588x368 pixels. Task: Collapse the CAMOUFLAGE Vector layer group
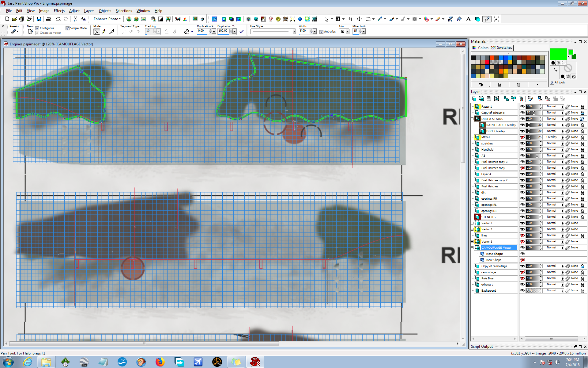(472, 247)
